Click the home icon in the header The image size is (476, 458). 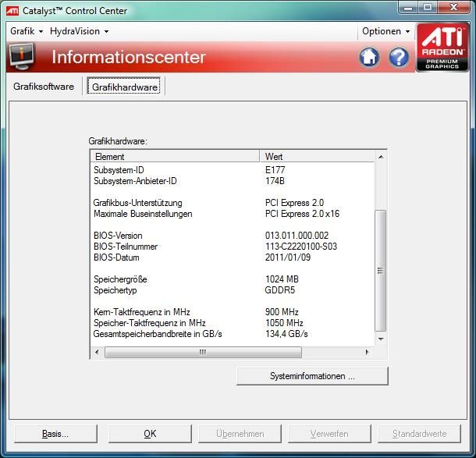(369, 57)
